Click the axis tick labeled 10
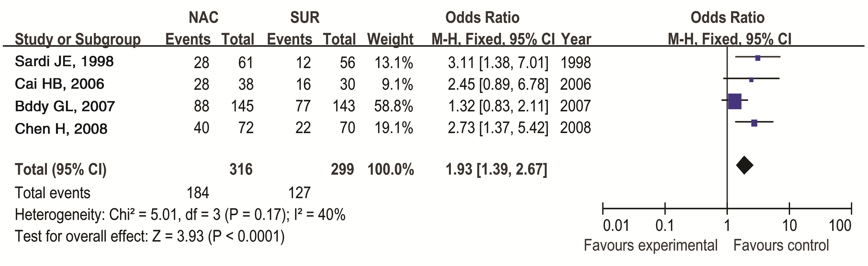This screenshot has width=868, height=266. pos(790,226)
